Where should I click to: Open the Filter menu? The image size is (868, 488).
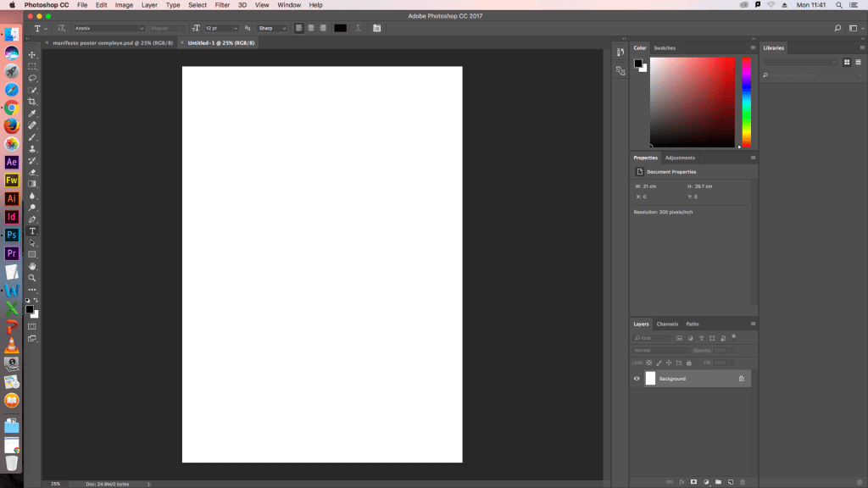pos(222,5)
